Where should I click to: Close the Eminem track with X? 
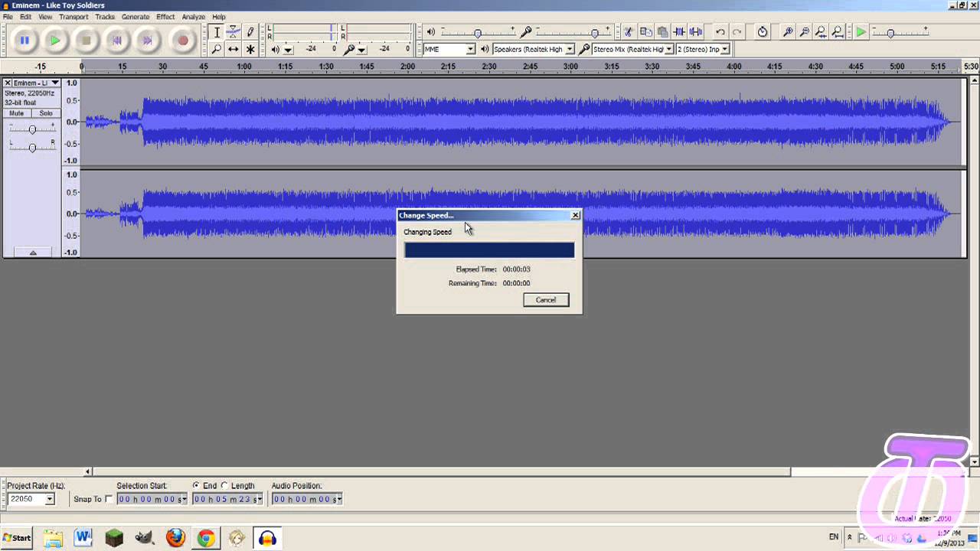[8, 83]
